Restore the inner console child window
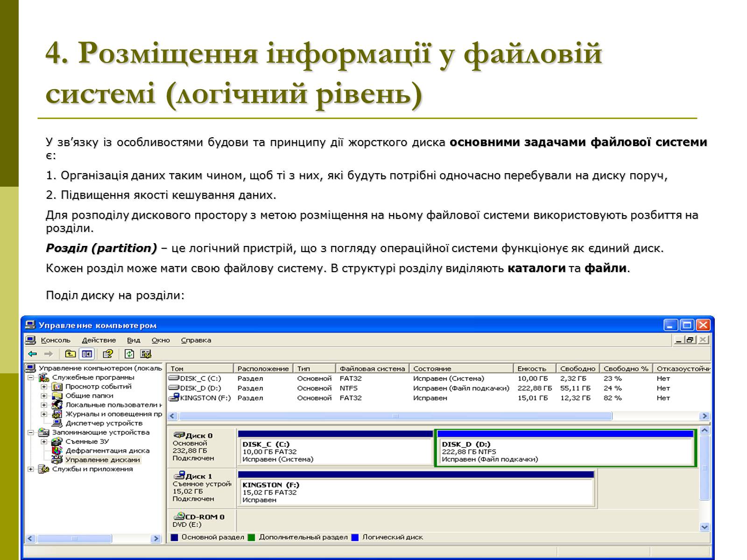 click(691, 340)
